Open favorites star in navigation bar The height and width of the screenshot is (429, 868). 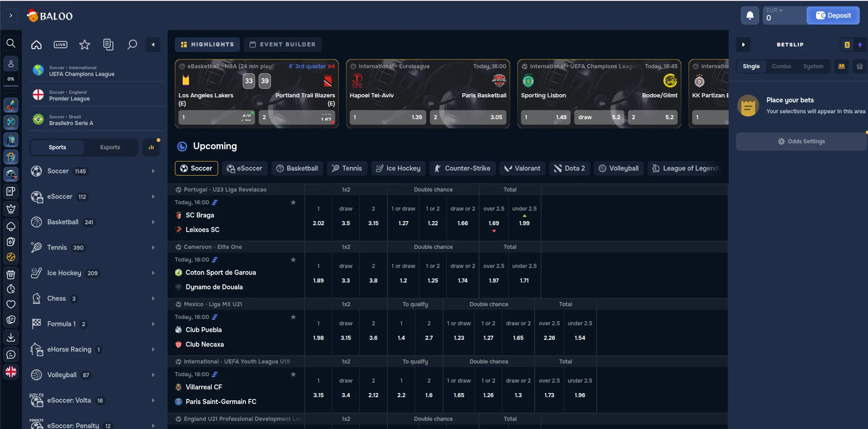coord(85,45)
